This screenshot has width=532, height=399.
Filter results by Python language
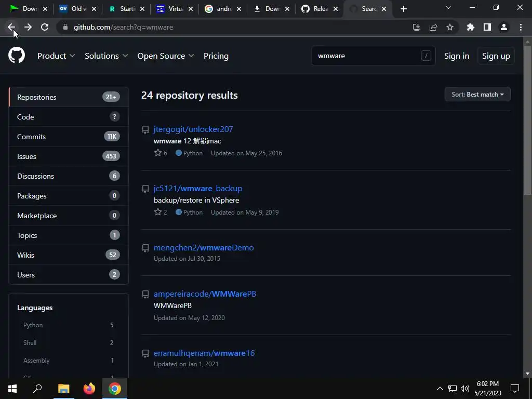69,325
